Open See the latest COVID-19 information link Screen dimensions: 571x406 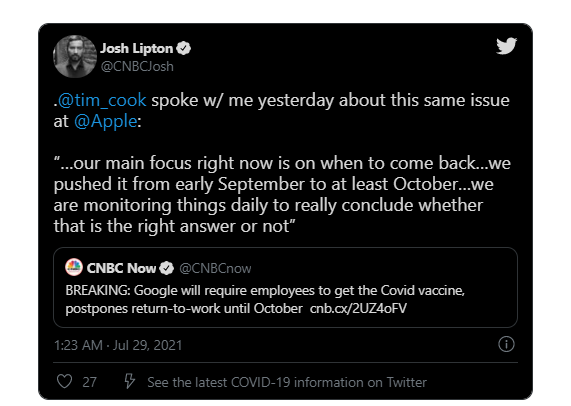(x=287, y=382)
